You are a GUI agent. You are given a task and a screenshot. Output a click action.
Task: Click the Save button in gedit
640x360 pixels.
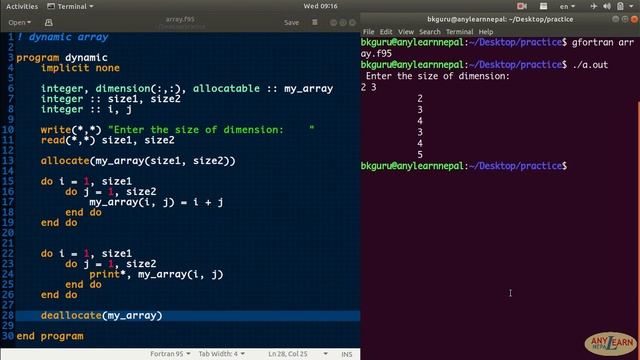pos(291,22)
